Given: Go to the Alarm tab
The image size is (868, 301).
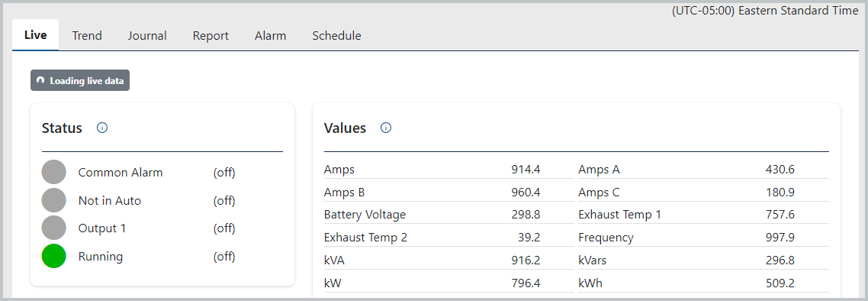Looking at the screenshot, I should pos(270,35).
